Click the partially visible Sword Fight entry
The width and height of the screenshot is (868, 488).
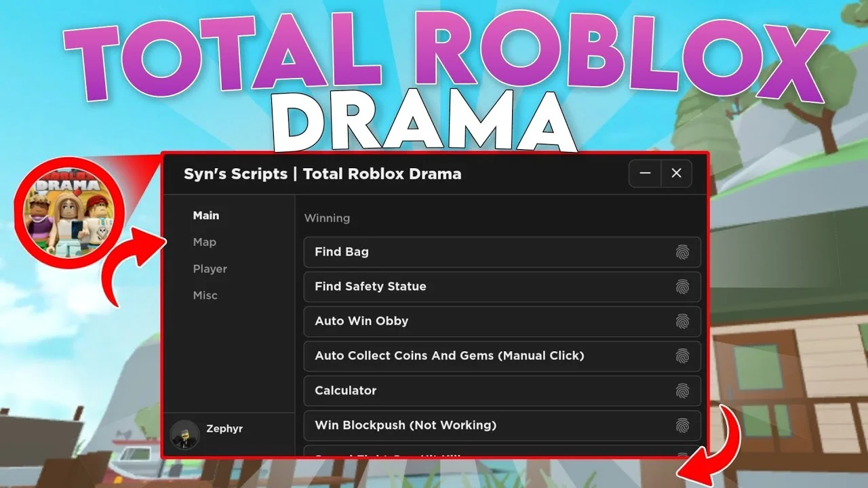click(475, 455)
